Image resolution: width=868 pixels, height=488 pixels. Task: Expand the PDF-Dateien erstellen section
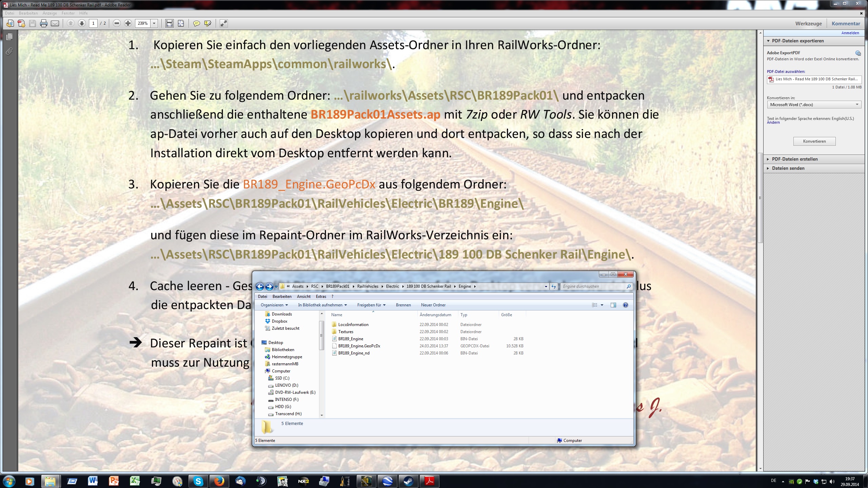click(794, 159)
